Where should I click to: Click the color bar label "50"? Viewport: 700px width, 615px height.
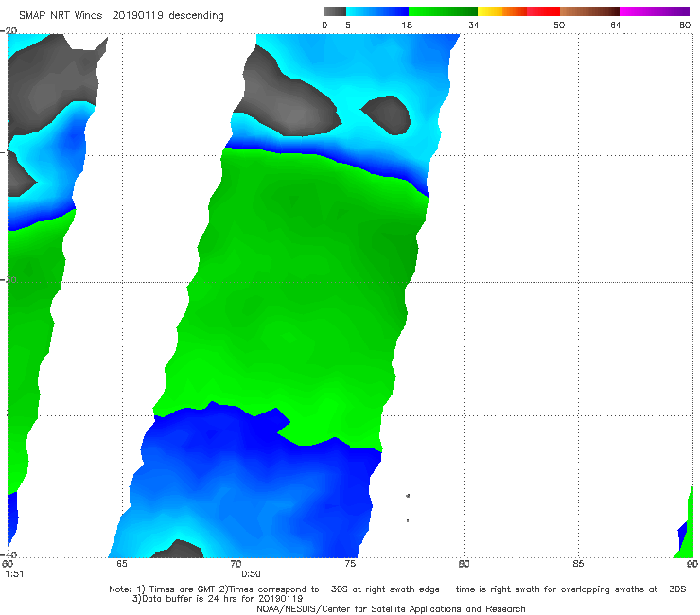pyautogui.click(x=559, y=26)
